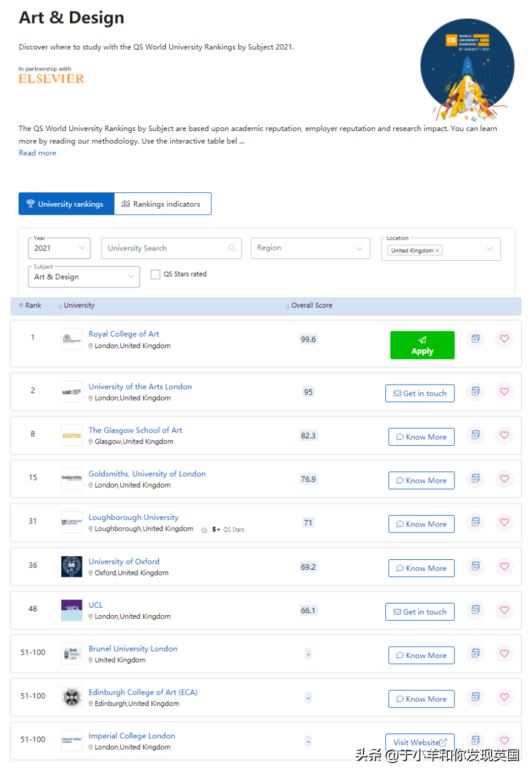
Task: Click heart icon for University of Oxford
Action: coord(504,567)
